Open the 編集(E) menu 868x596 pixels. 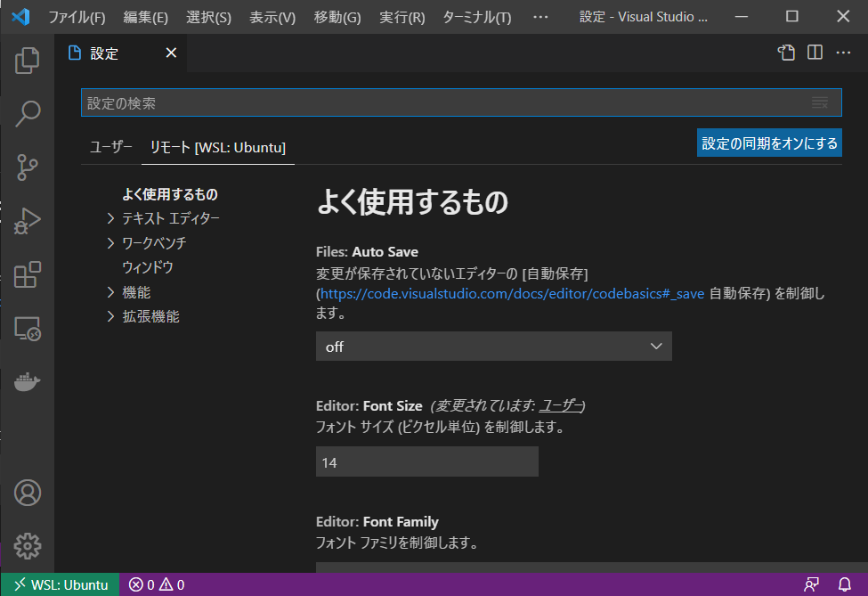pyautogui.click(x=146, y=17)
